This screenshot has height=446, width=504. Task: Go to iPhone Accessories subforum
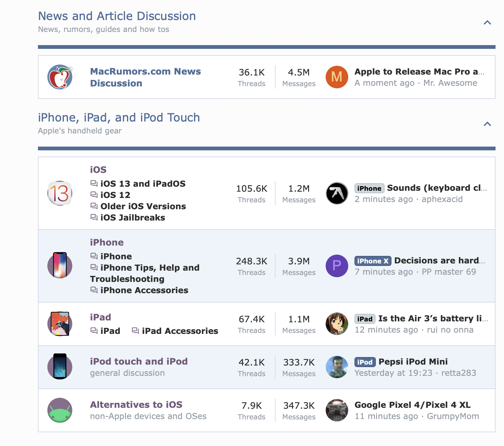[144, 290]
